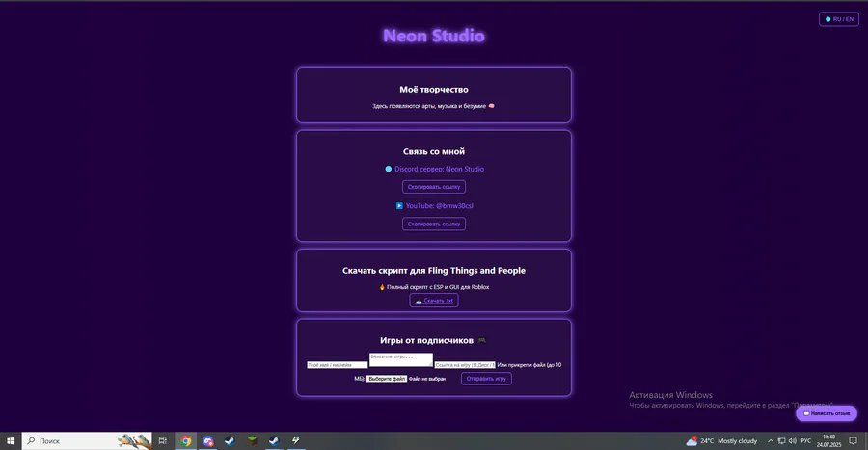Copy the YouTube link with Скопировать ссылку

coord(433,224)
